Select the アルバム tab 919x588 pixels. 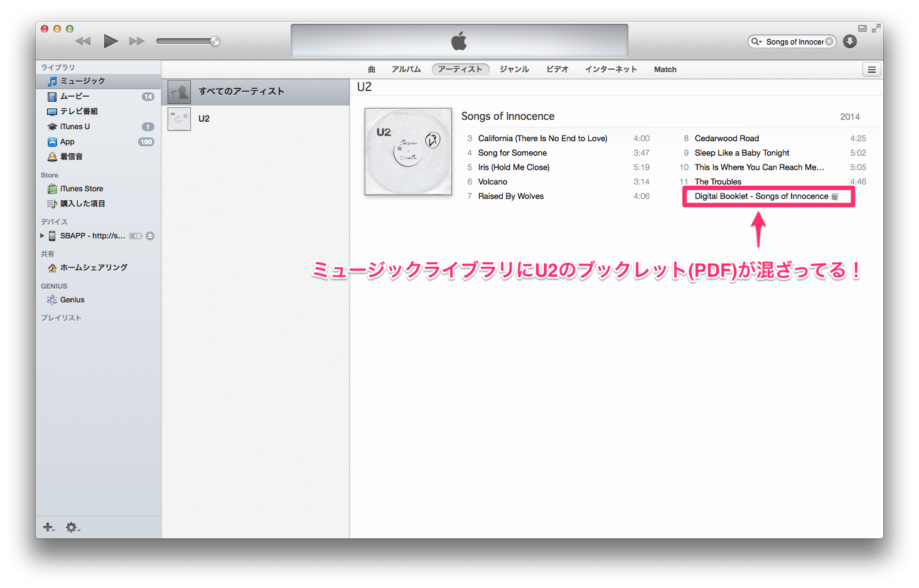pyautogui.click(x=406, y=70)
